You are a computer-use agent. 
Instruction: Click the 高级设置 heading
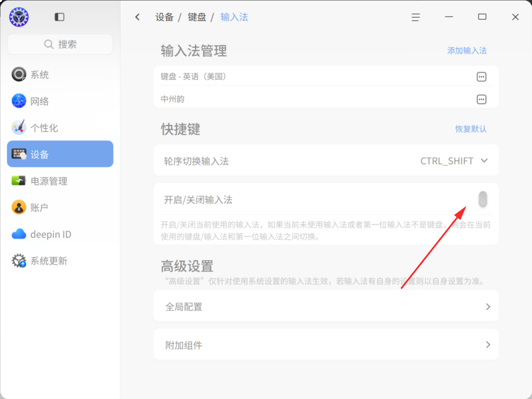pyautogui.click(x=187, y=266)
